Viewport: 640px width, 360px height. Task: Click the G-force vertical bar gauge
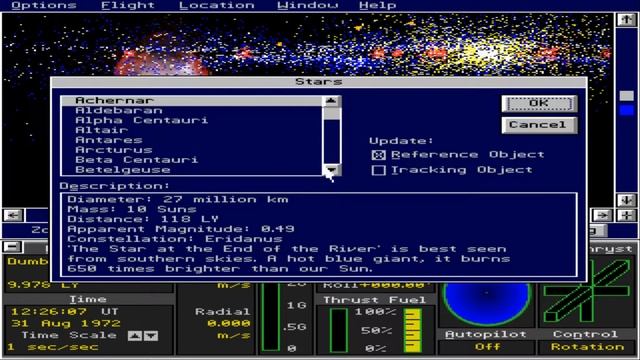[x=271, y=317]
